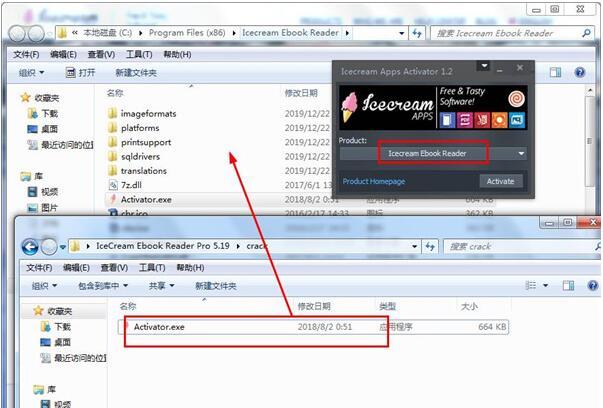This screenshot has width=603, height=408.
Task: Open help icon in top Explorer window
Action: (x=580, y=72)
